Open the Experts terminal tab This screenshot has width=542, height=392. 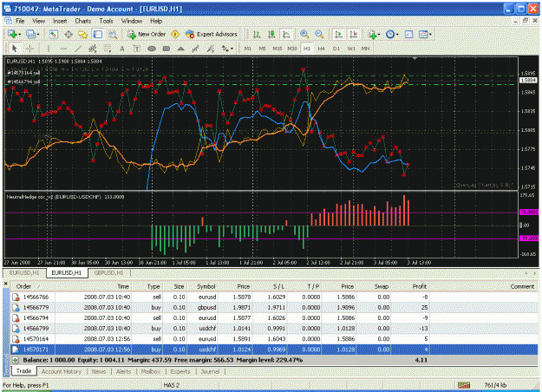(180, 371)
